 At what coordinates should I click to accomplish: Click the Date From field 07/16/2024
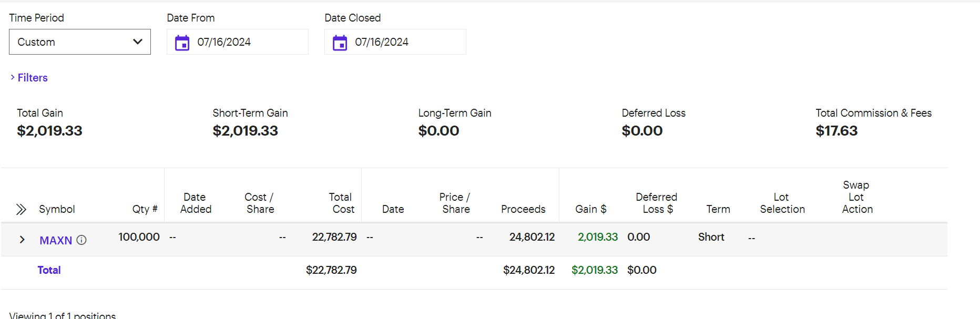[238, 42]
